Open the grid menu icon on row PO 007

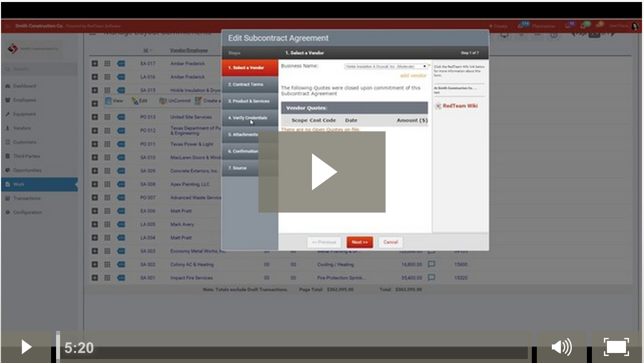(x=107, y=198)
